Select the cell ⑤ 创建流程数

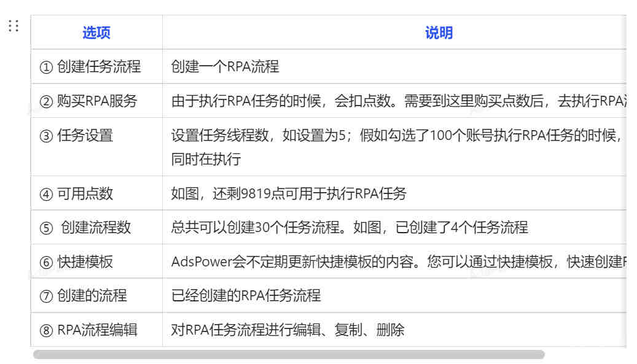pyautogui.click(x=96, y=227)
